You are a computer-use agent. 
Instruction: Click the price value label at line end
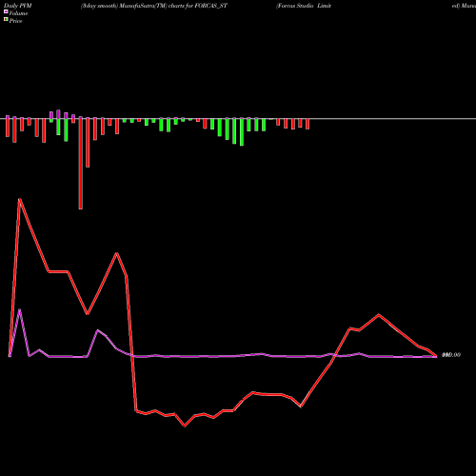[x=451, y=355]
